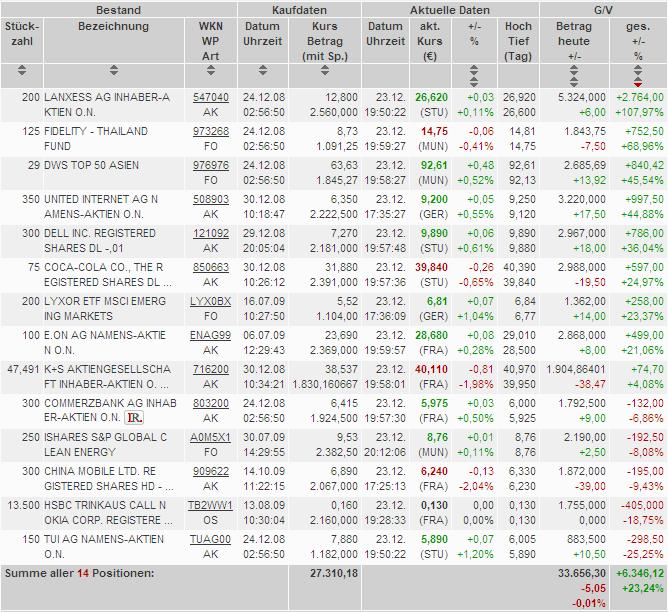Open WKN link TB2WW1 for HSBC Trinkaus
The height and width of the screenshot is (612, 668).
(210, 506)
